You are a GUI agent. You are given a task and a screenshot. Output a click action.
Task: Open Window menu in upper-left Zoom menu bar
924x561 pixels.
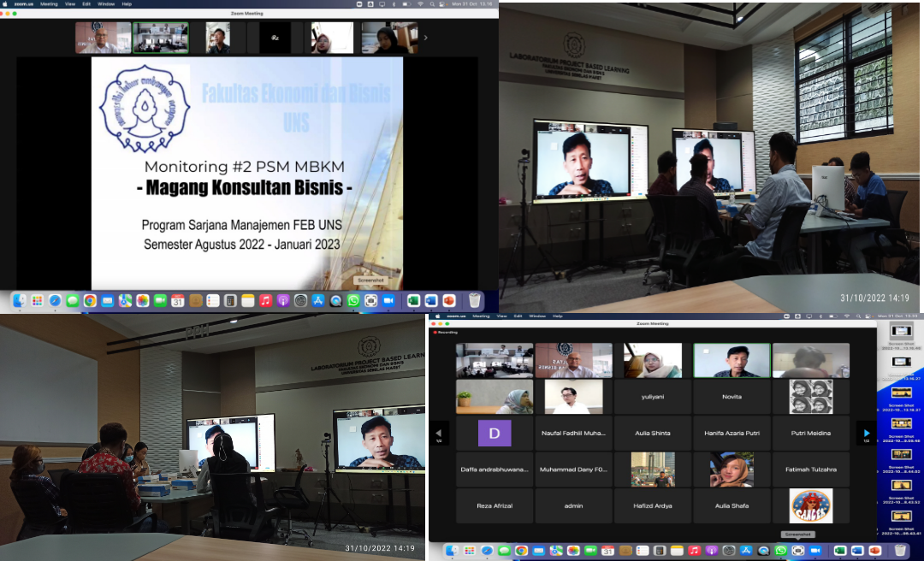pyautogui.click(x=104, y=4)
